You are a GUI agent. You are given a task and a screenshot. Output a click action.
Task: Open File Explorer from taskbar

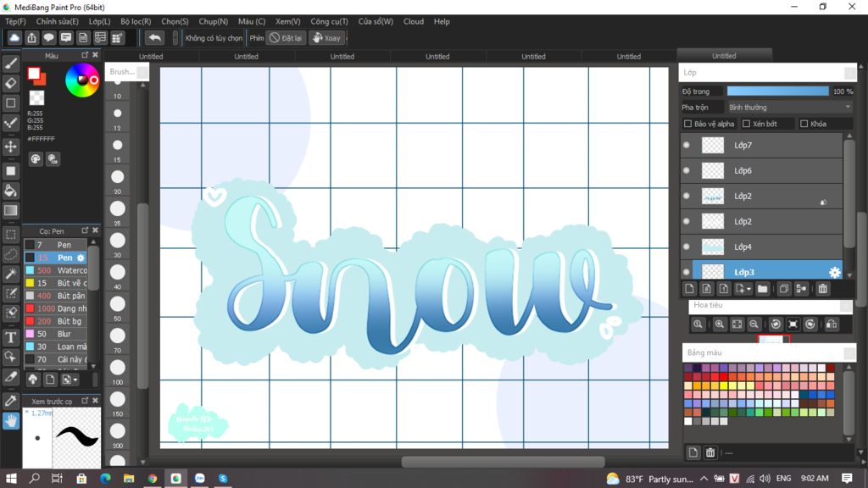click(x=129, y=479)
